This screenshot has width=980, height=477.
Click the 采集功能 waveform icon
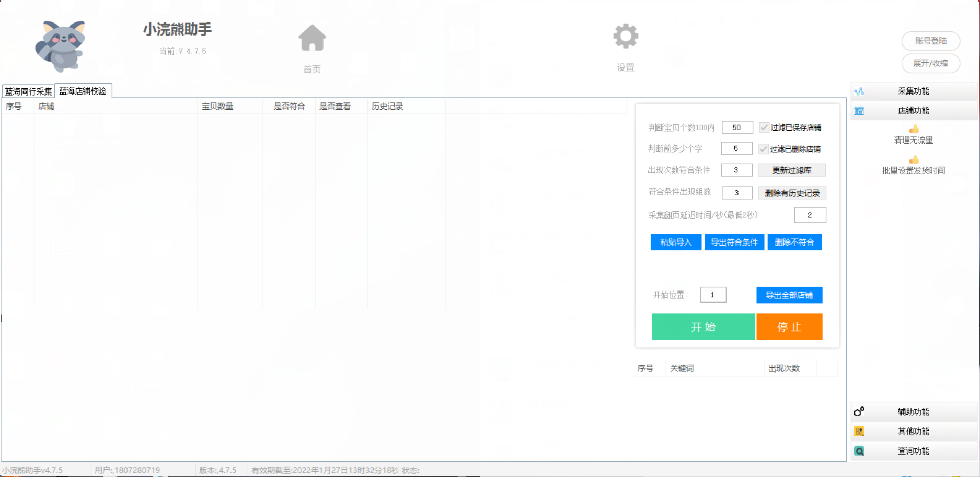coord(859,91)
